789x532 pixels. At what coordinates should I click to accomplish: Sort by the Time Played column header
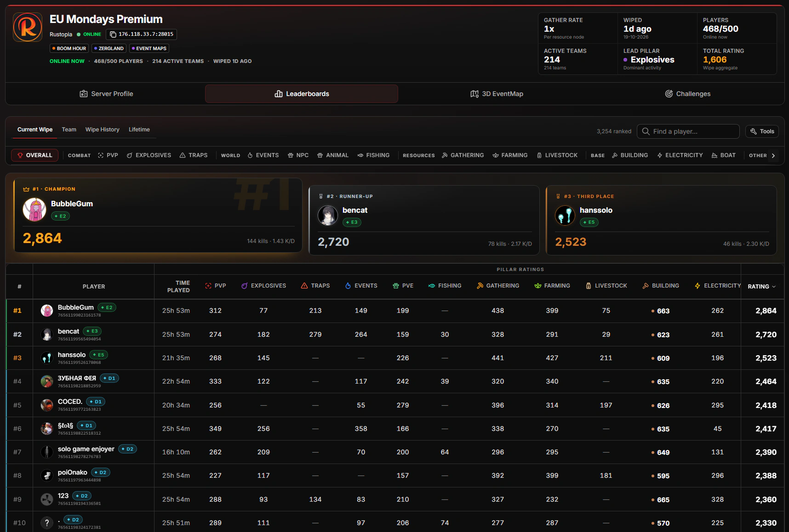179,286
